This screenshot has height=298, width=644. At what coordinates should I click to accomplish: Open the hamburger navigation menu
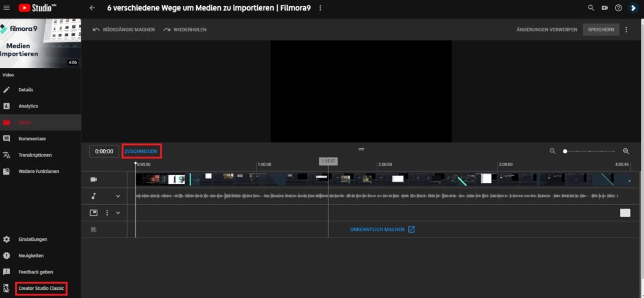tap(6, 8)
